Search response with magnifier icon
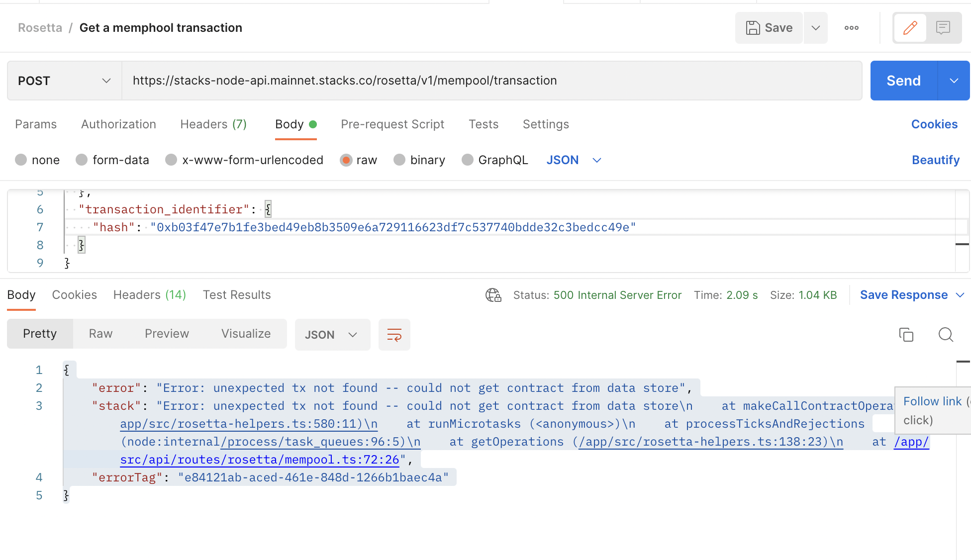The image size is (971, 560). point(946,335)
